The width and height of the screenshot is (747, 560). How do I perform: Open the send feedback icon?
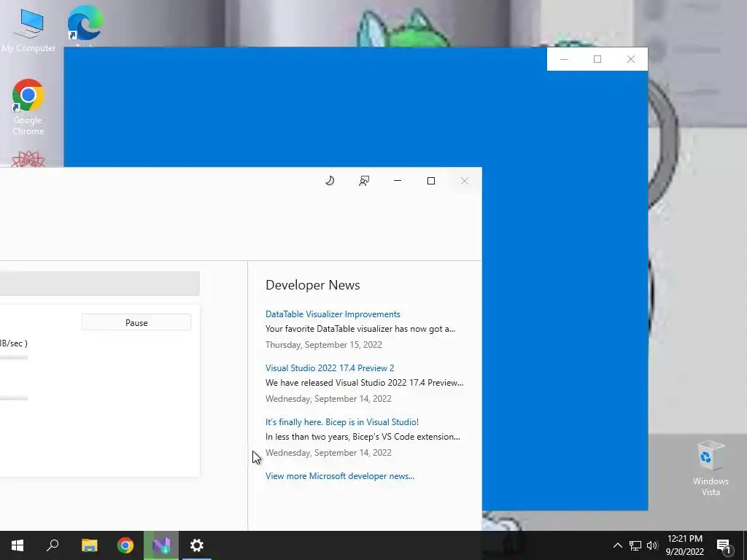coord(364,181)
